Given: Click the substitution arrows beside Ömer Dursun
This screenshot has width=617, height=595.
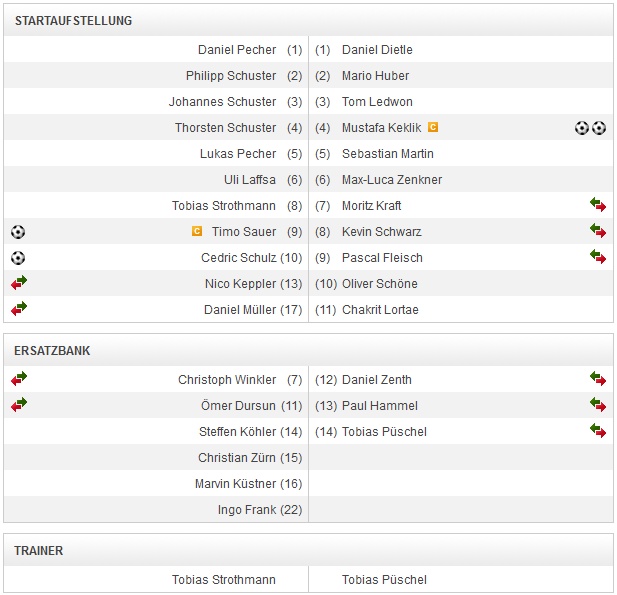Looking at the screenshot, I should pyautogui.click(x=19, y=406).
